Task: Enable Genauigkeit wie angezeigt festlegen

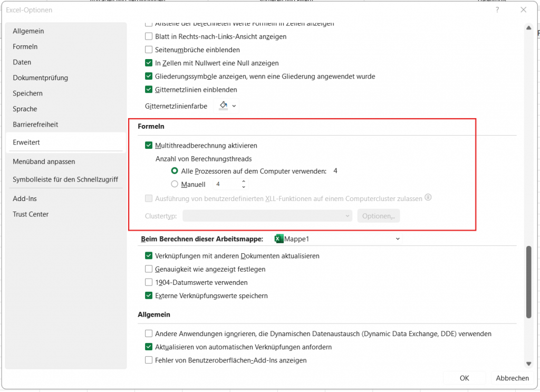Action: [149, 269]
